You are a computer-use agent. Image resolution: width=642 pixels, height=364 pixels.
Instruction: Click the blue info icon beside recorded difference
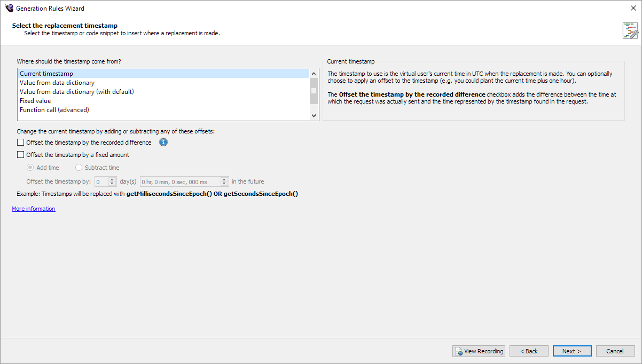coord(163,143)
